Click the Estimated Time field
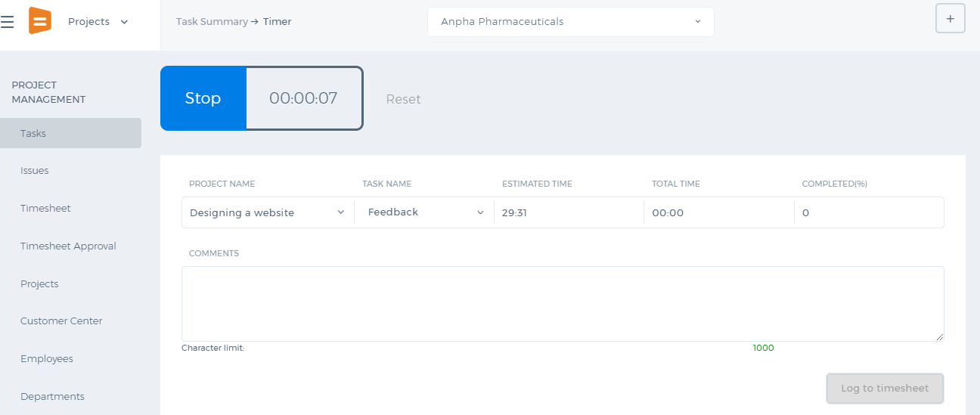This screenshot has width=980, height=415. click(x=569, y=212)
